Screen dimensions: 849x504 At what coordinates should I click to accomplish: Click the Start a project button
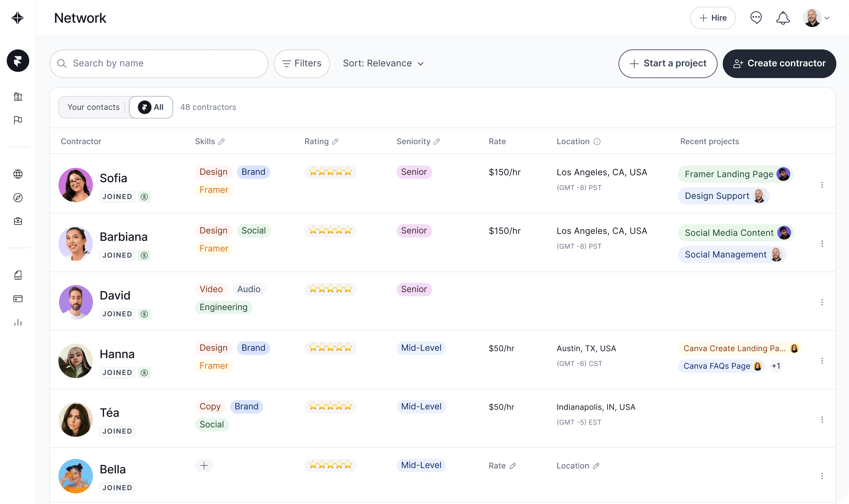[668, 63]
